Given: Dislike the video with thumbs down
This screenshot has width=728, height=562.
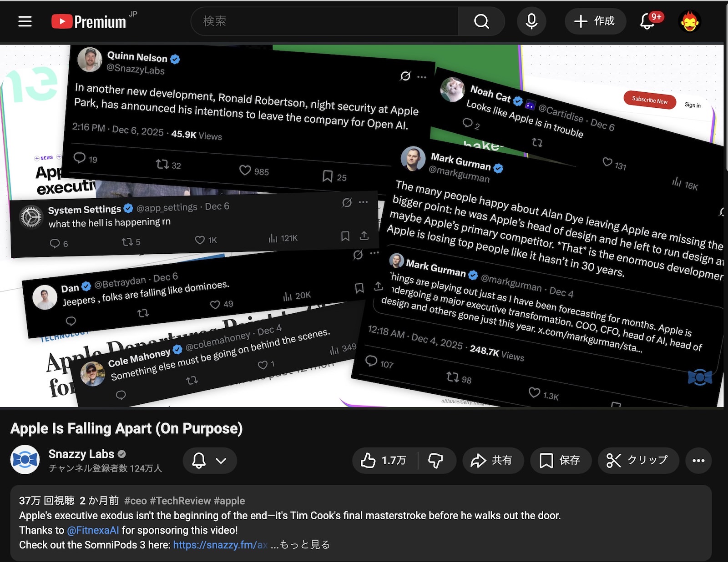Looking at the screenshot, I should pos(436,461).
